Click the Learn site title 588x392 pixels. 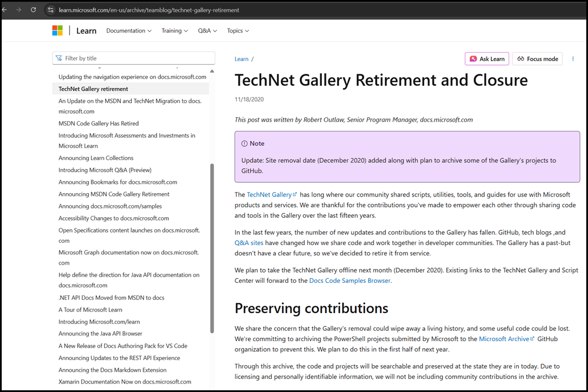click(x=86, y=31)
